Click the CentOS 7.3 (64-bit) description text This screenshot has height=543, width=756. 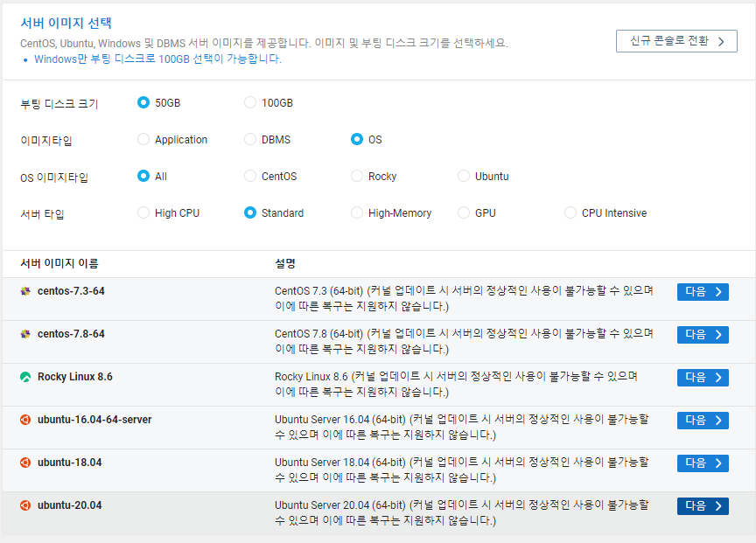tap(464, 299)
